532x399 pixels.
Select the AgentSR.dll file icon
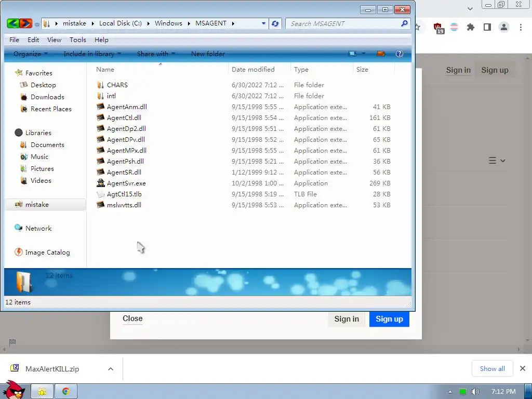pyautogui.click(x=100, y=172)
